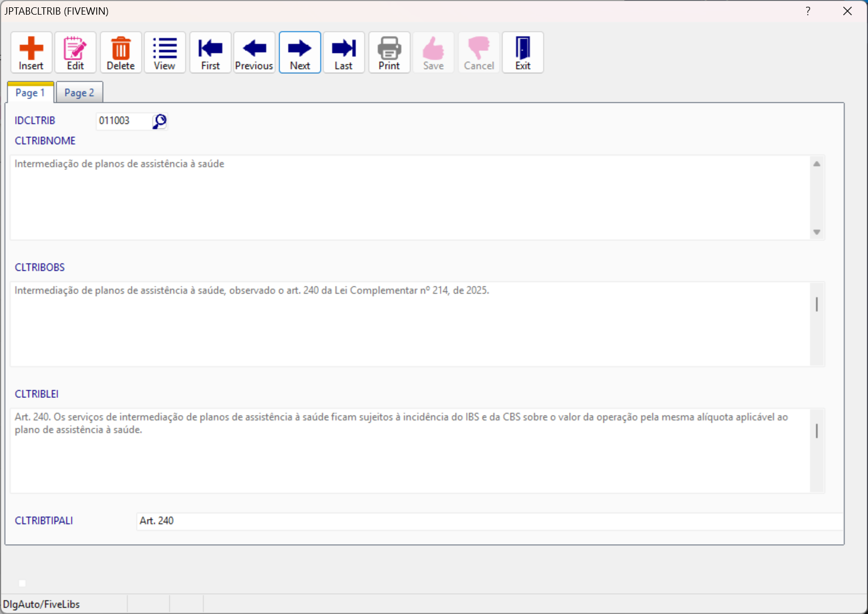
Task: Delete the record using the trash icon
Action: [120, 52]
